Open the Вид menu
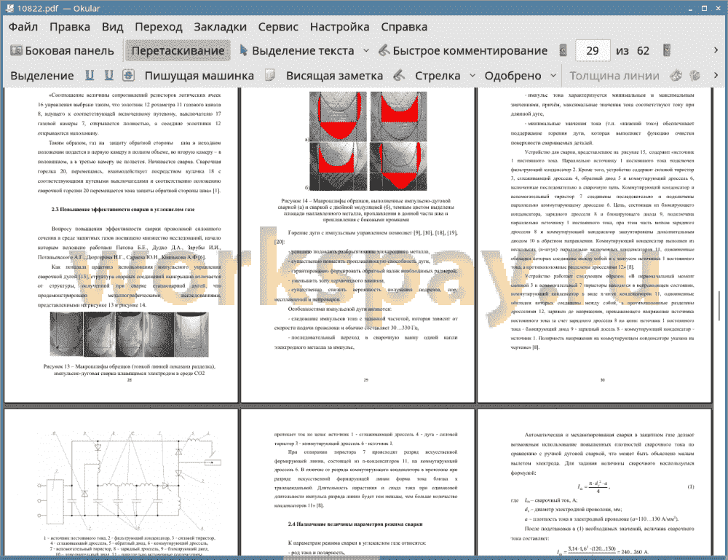This screenshot has height=560, width=728. tap(112, 27)
